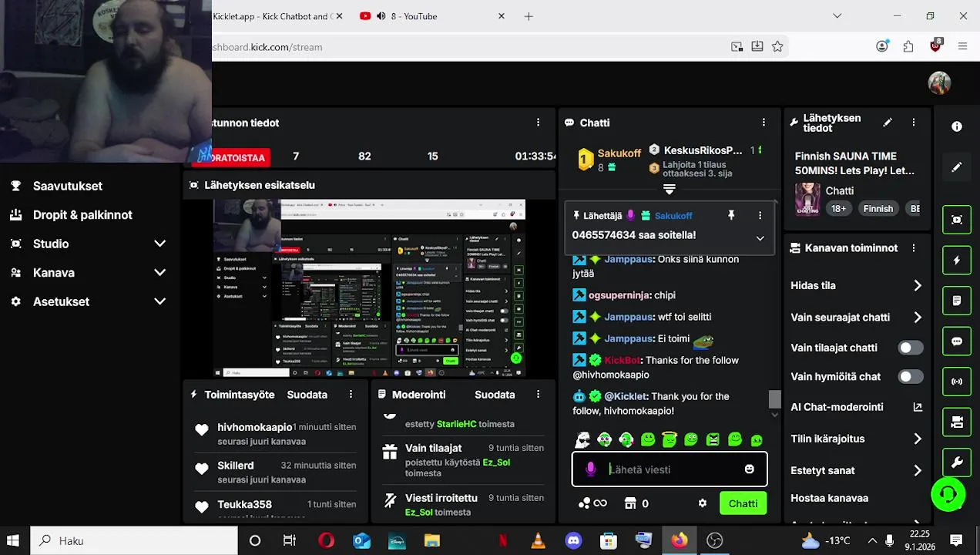Open Hidas tila options arrow
Viewport: 980px width, 555px height.
point(918,285)
